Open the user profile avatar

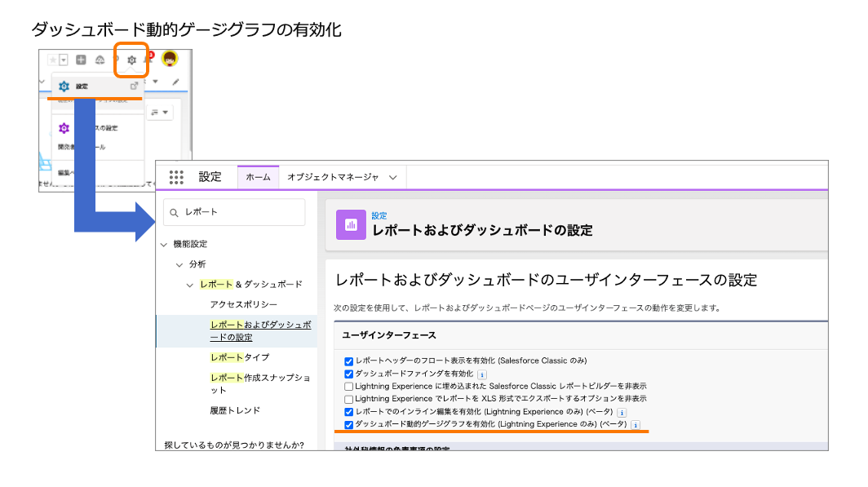tap(170, 59)
